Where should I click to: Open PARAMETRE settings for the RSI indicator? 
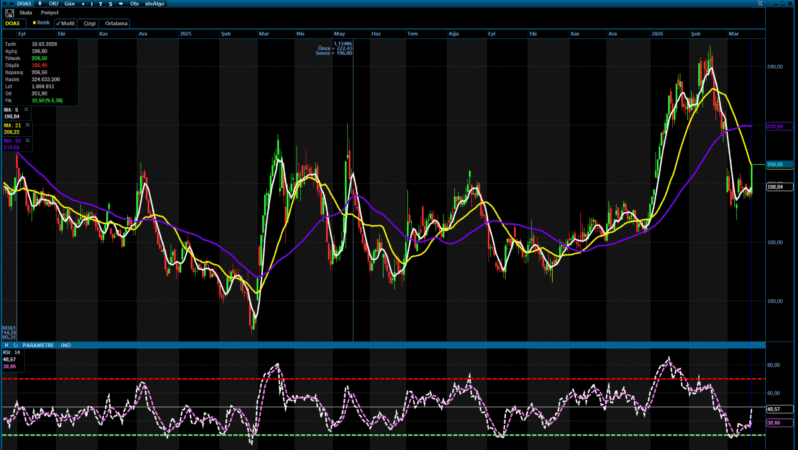35,345
